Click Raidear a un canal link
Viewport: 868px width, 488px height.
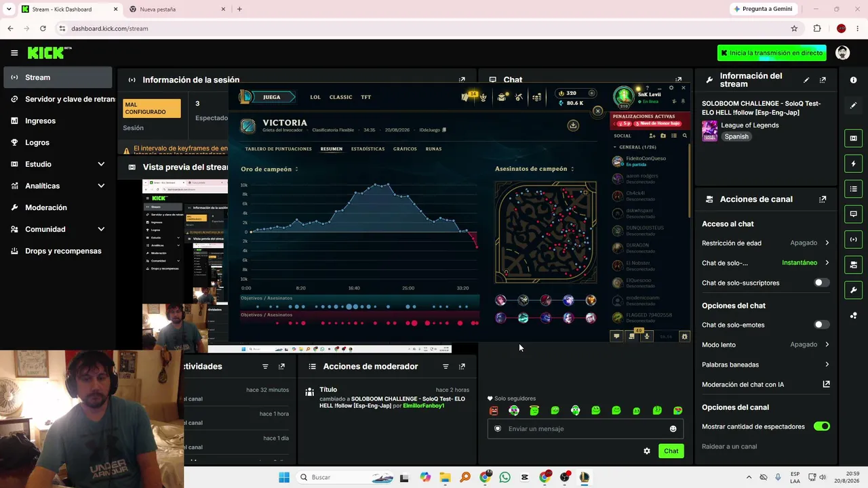[729, 447]
